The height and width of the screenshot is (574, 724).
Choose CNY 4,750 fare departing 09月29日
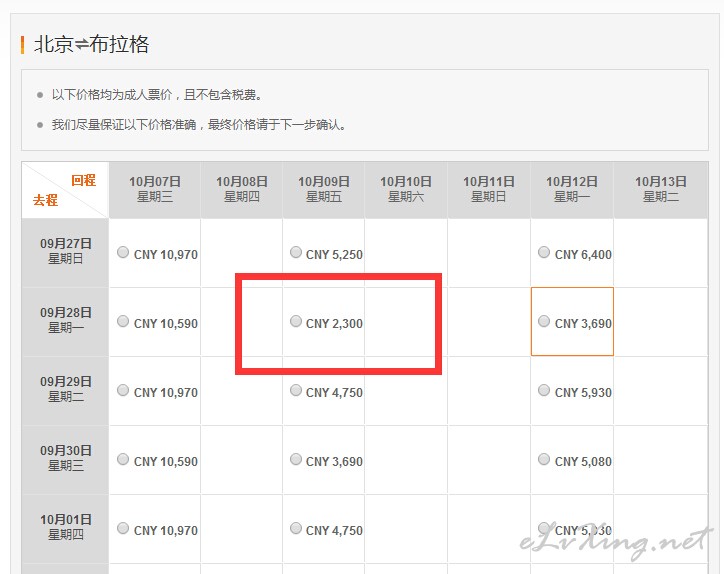(x=296, y=391)
